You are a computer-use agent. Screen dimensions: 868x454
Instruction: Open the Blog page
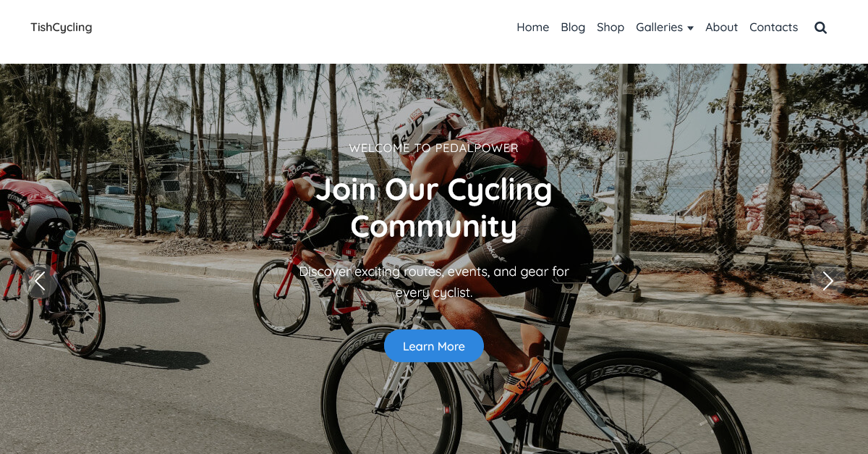tap(573, 28)
